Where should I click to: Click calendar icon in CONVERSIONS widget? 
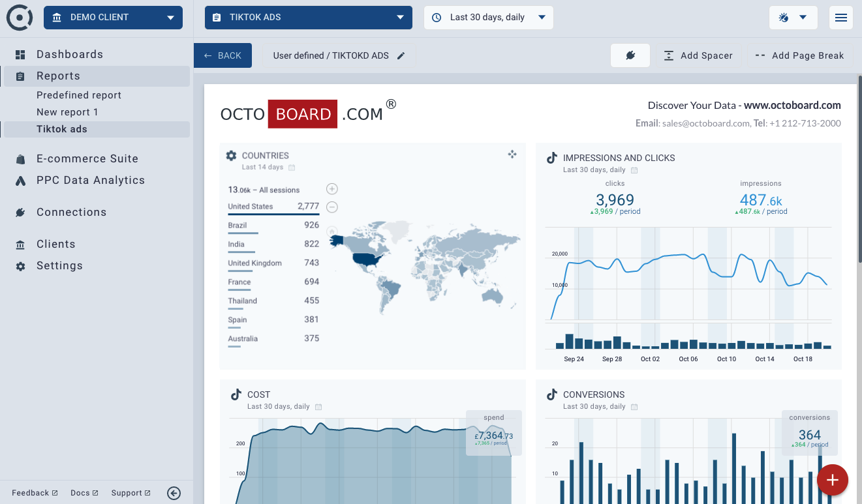click(x=634, y=407)
